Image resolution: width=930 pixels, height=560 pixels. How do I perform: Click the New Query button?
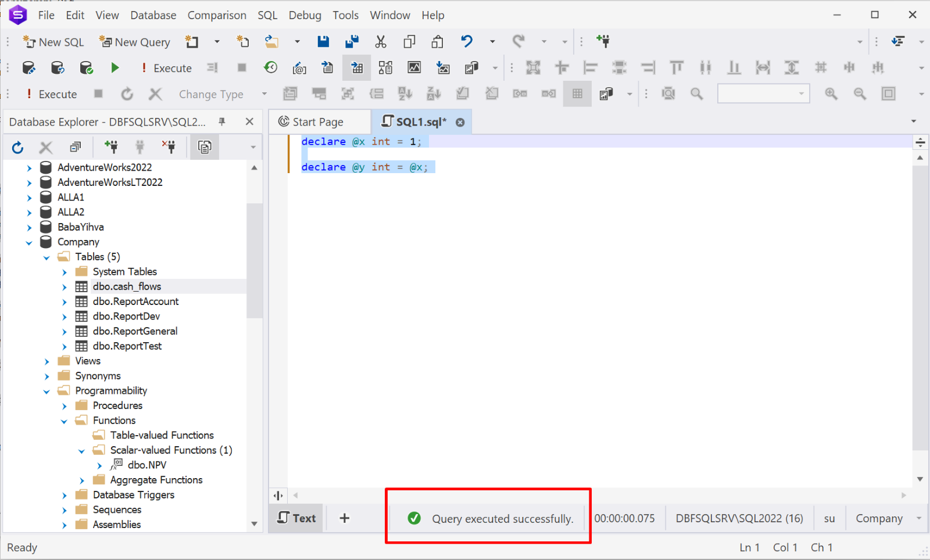click(135, 42)
